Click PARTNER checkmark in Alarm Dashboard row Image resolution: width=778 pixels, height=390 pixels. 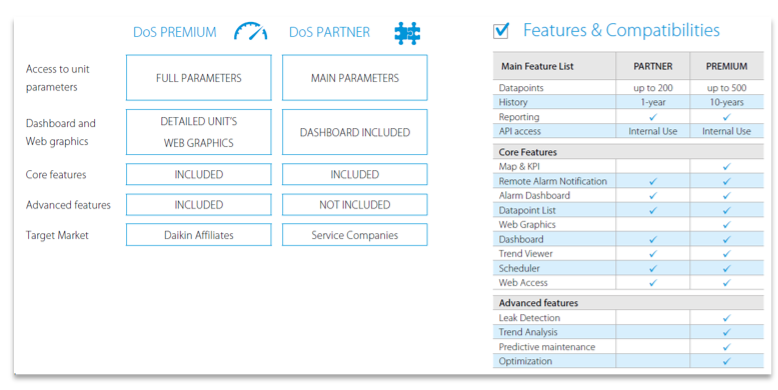click(653, 196)
